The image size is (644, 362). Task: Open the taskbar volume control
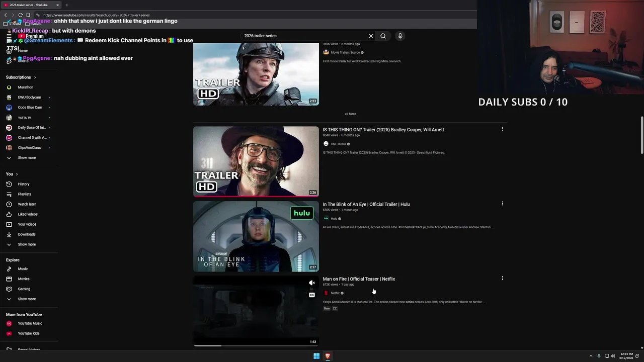(613, 356)
